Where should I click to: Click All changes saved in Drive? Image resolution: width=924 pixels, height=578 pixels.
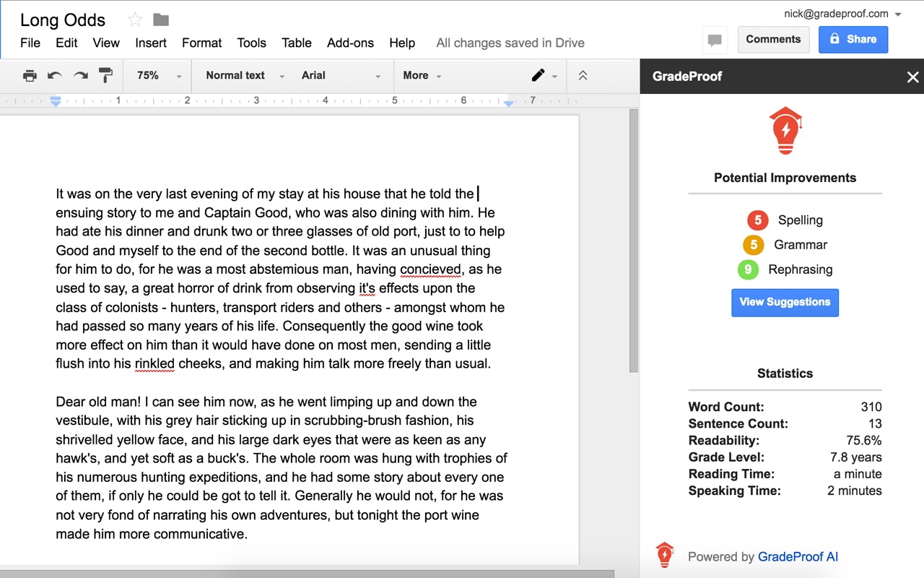coord(510,43)
